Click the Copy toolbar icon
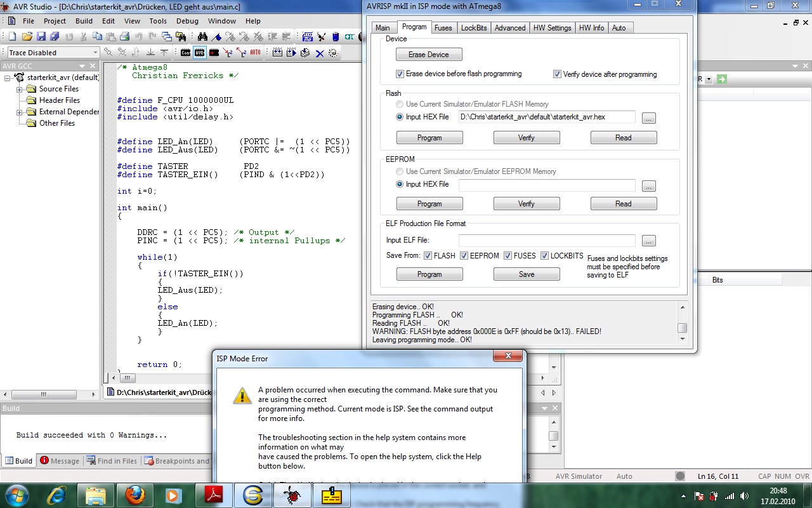 click(97, 37)
